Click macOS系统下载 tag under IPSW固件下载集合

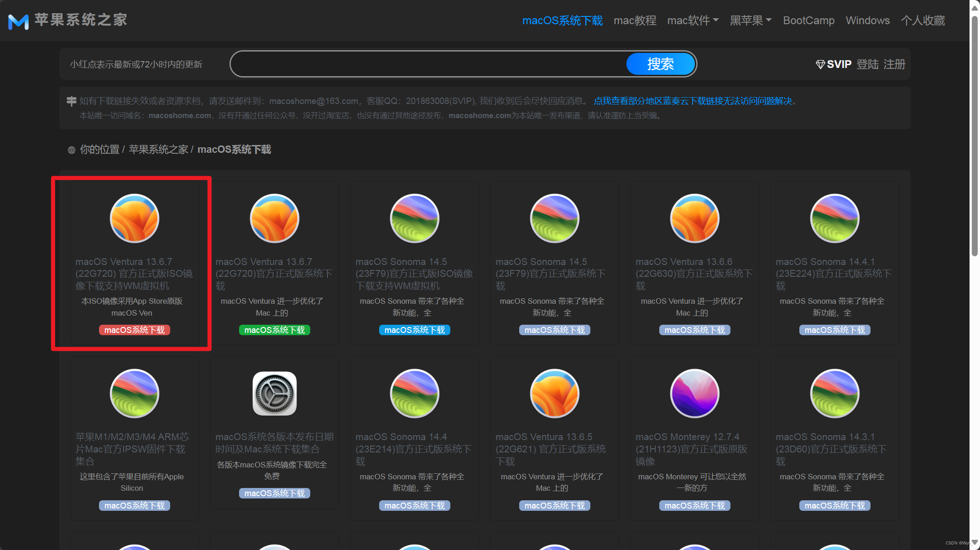click(135, 505)
